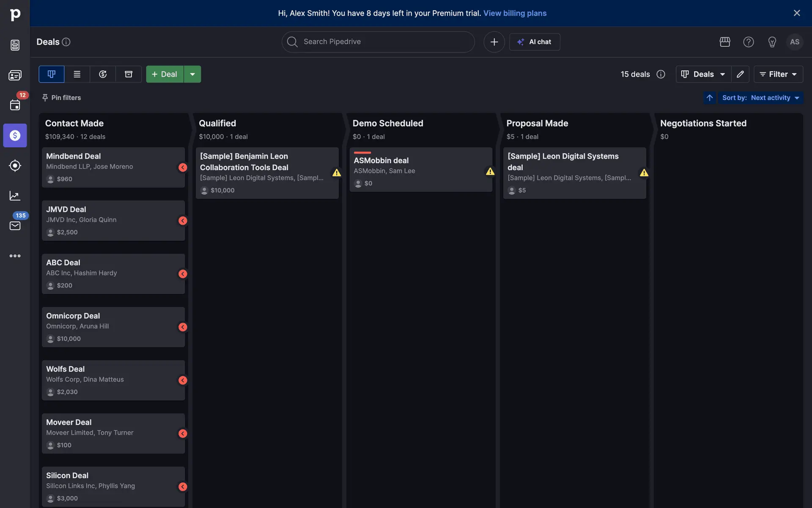Open the AI chat button

point(535,42)
